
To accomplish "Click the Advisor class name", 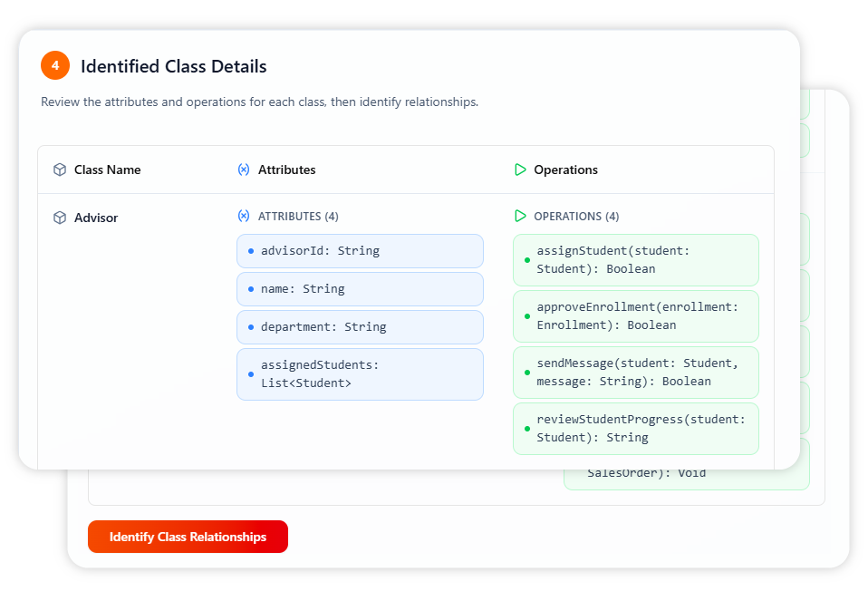I will tap(96, 218).
